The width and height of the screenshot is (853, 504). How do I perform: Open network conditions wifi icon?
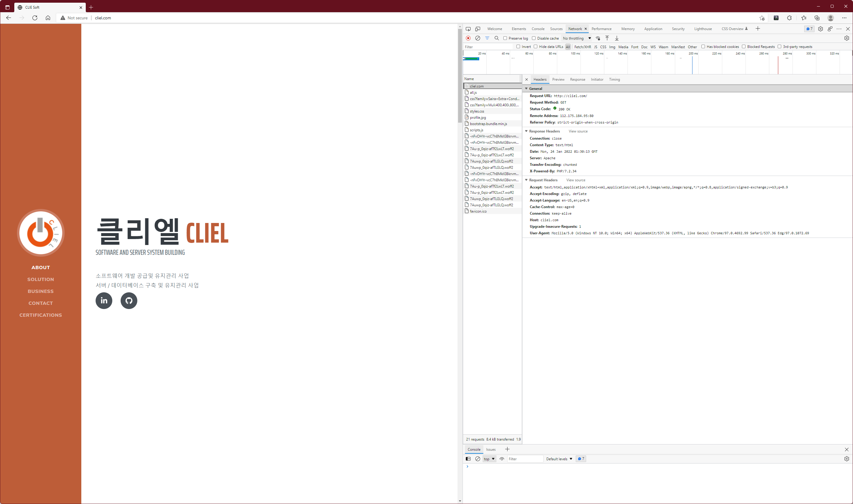pos(598,38)
